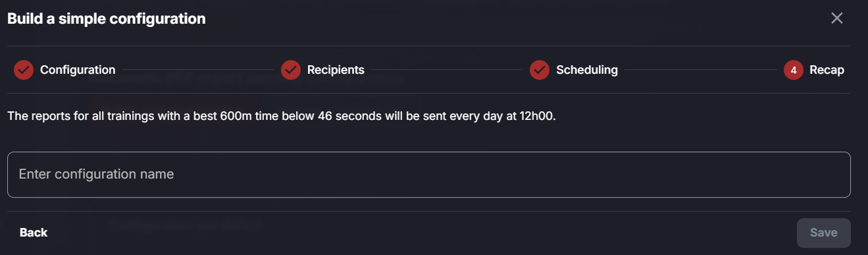Click connector line between Recipients and Scheduling

[447, 70]
